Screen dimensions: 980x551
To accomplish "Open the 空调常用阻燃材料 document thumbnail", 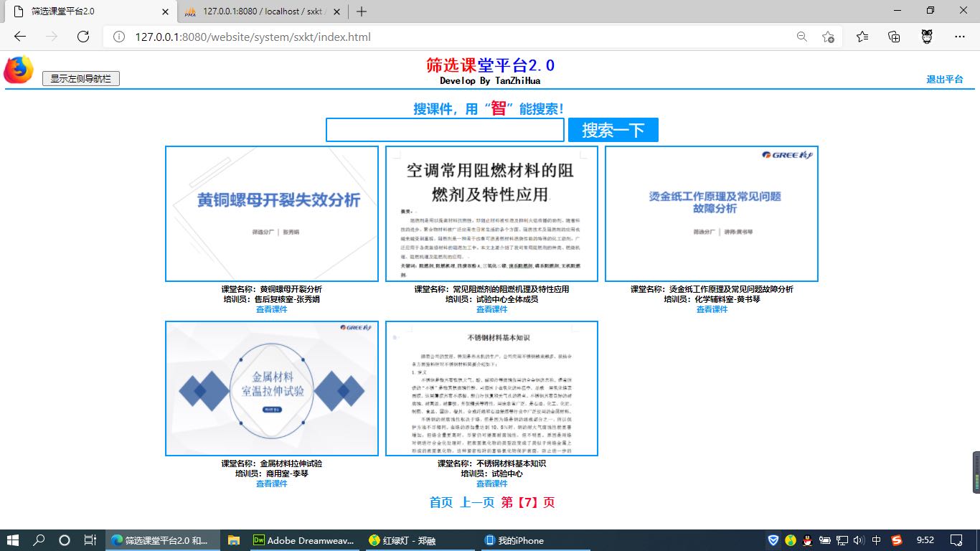I will coord(492,214).
